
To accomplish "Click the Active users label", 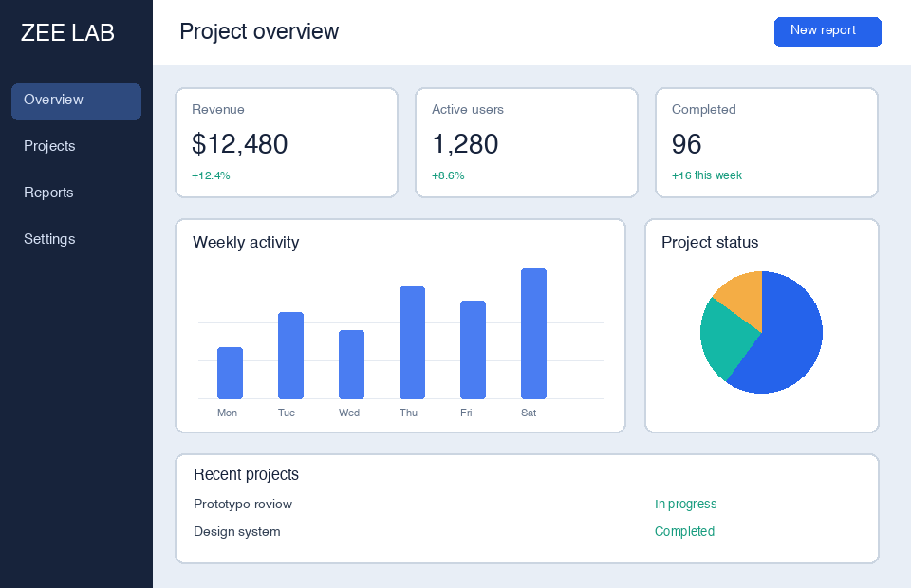I will [x=468, y=110].
